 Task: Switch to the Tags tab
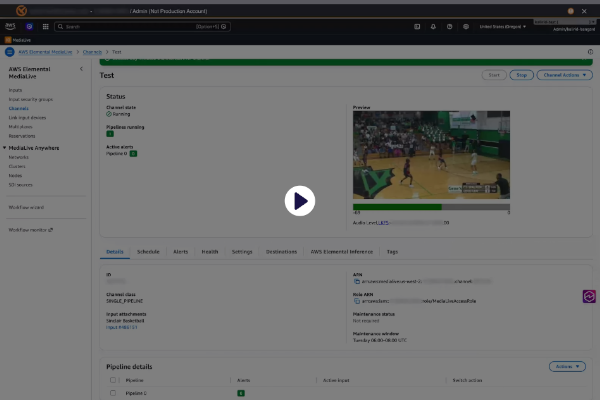[392, 251]
